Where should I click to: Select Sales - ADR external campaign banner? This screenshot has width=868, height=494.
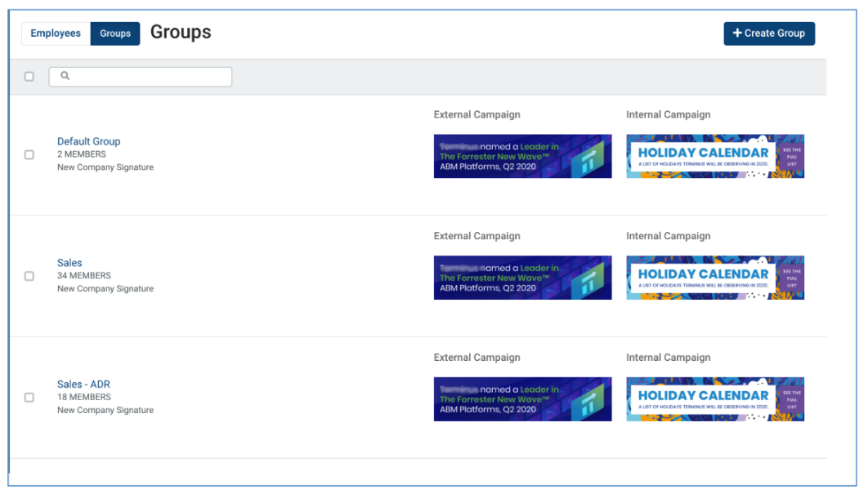click(522, 398)
